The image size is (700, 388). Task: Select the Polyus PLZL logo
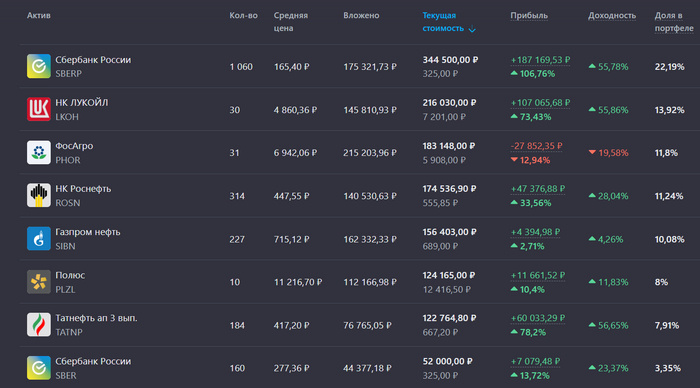pyautogui.click(x=38, y=282)
